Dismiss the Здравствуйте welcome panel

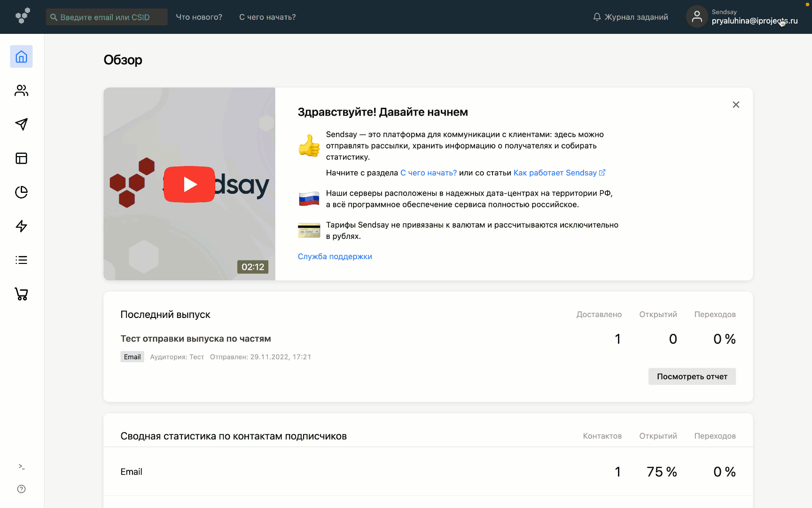[x=736, y=104]
